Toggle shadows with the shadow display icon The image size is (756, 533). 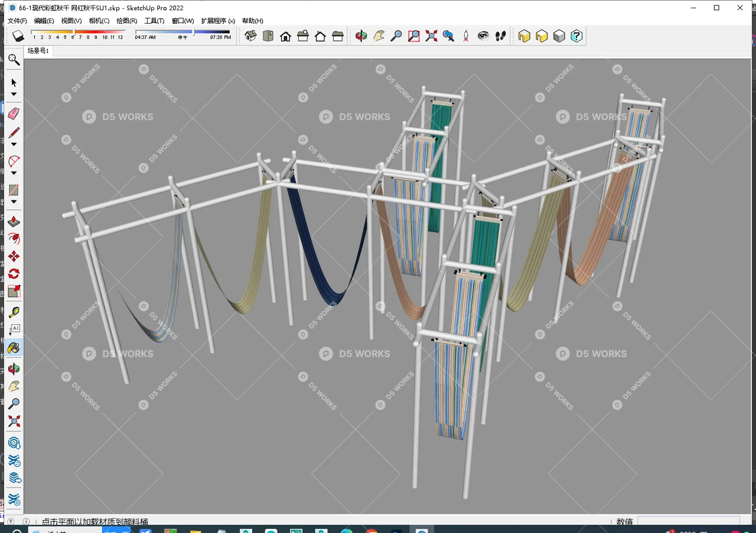point(18,35)
